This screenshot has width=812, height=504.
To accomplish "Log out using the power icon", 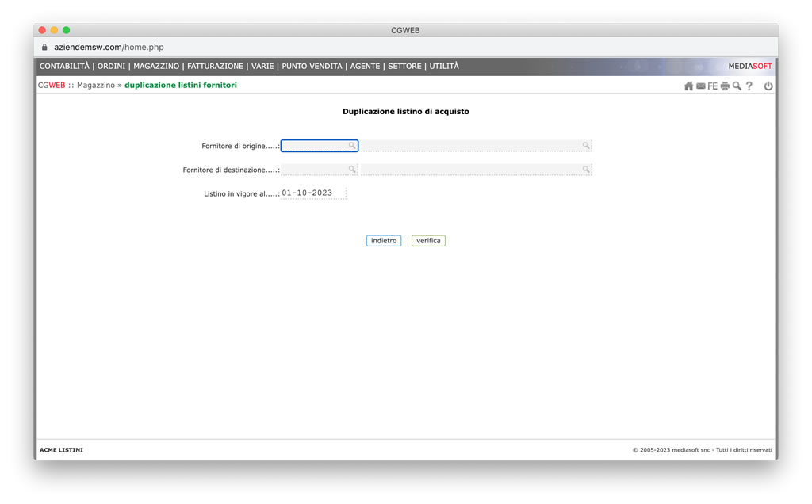I will tap(768, 86).
